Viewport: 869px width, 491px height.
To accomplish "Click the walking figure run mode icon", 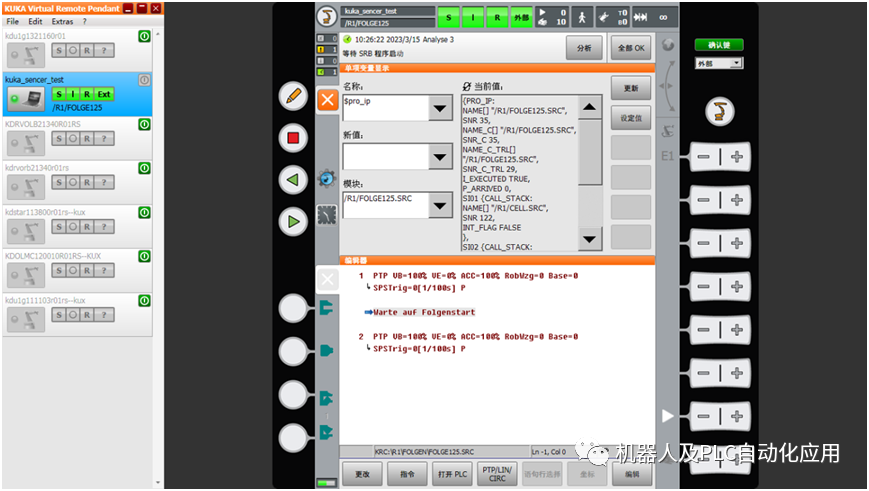I will [x=582, y=18].
